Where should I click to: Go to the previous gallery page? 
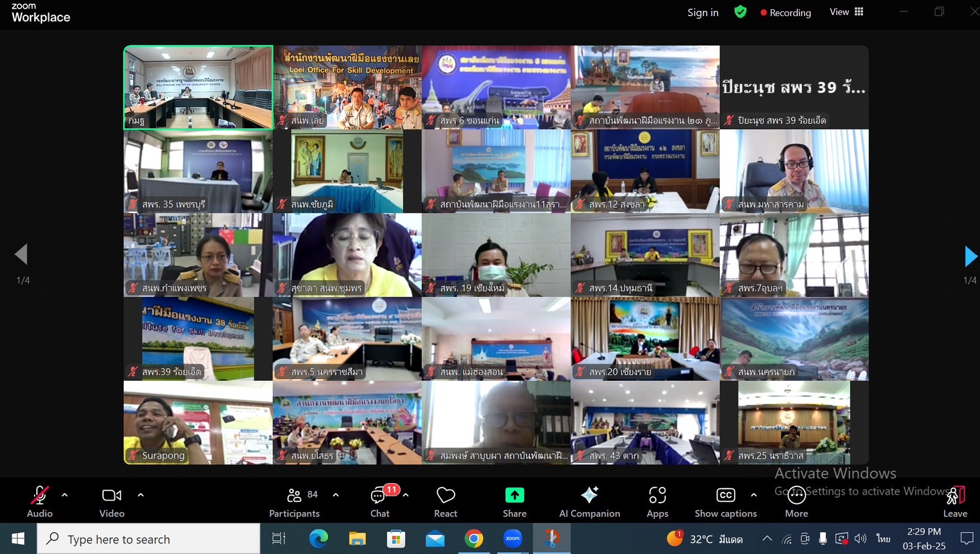point(21,254)
